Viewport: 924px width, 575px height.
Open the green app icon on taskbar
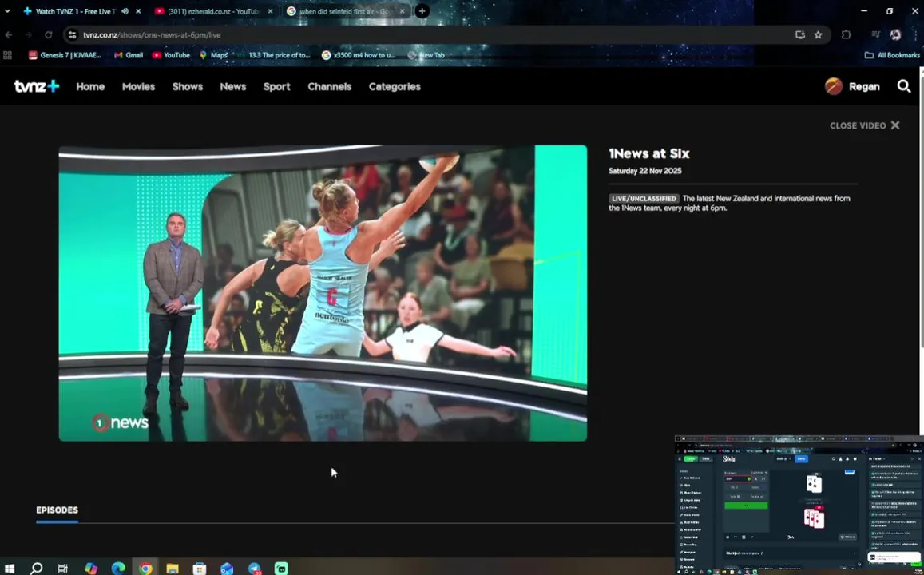282,569
